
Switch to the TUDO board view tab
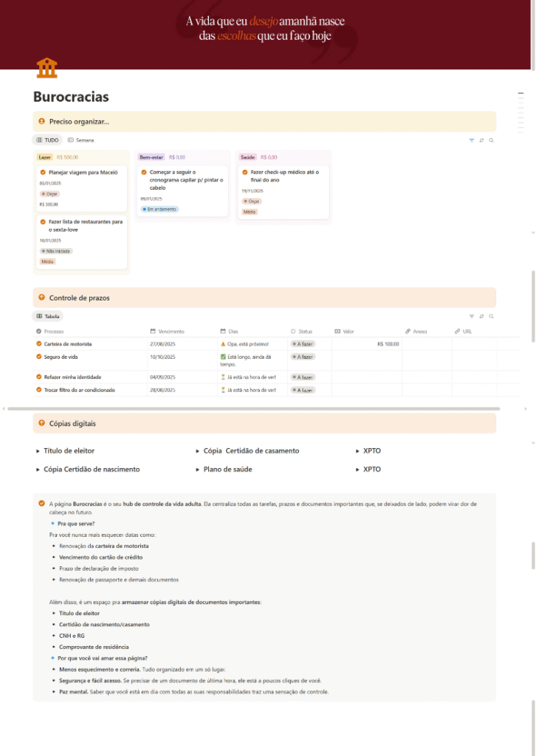tap(47, 140)
